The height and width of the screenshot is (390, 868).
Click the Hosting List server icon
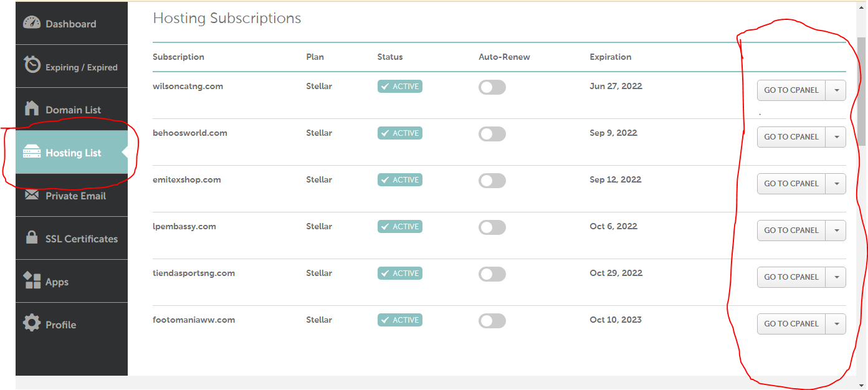pyautogui.click(x=31, y=152)
